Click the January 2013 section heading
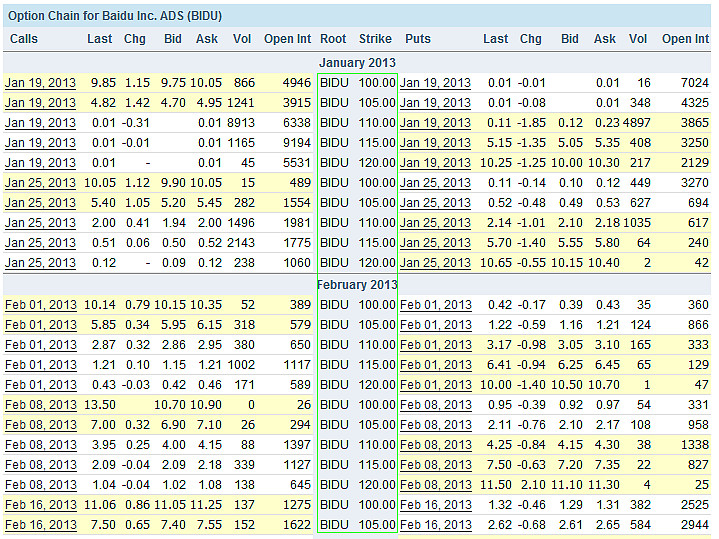This screenshot has width=719, height=539. click(x=357, y=63)
